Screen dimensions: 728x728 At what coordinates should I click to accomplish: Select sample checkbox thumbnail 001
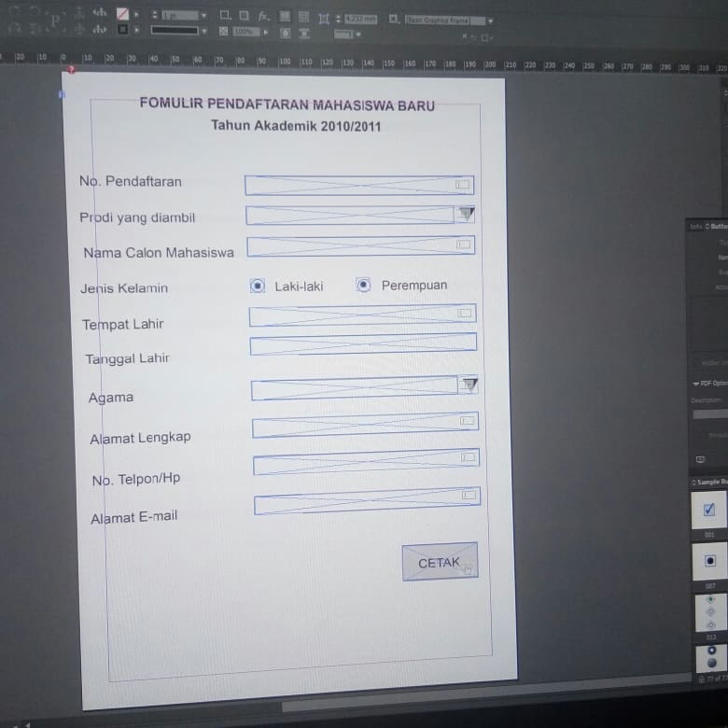(x=709, y=510)
